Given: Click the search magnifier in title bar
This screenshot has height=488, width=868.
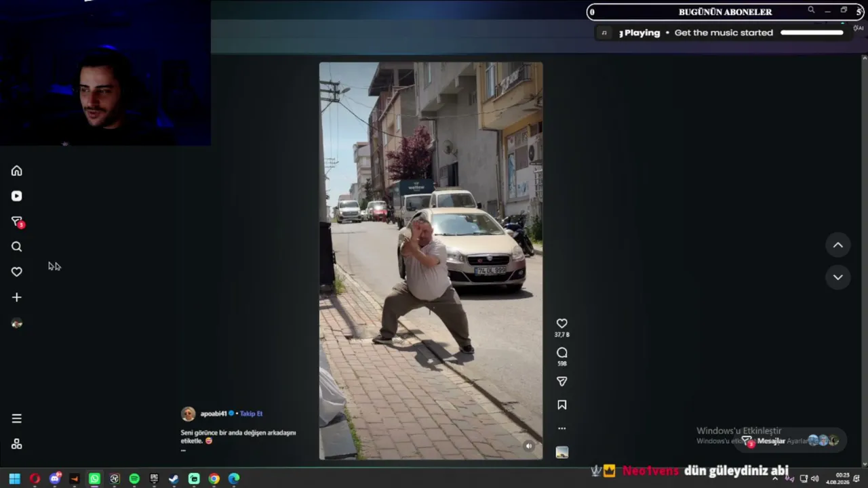Looking at the screenshot, I should click(811, 10).
